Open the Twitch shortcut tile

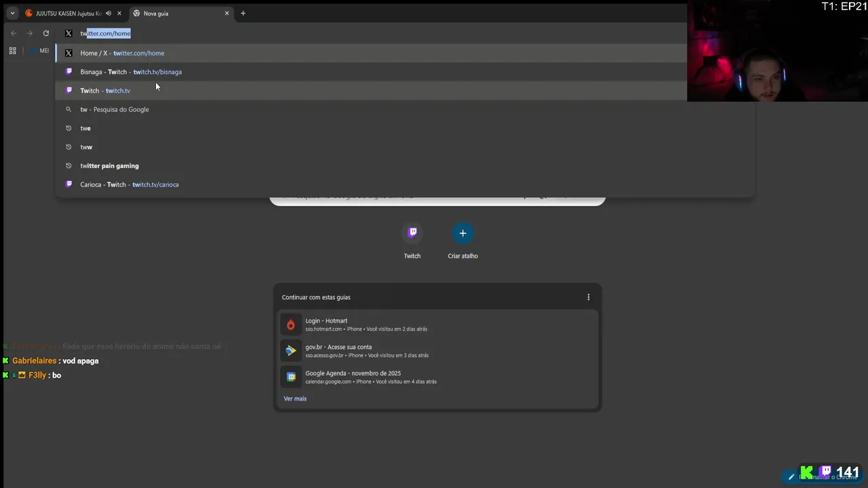click(x=412, y=241)
